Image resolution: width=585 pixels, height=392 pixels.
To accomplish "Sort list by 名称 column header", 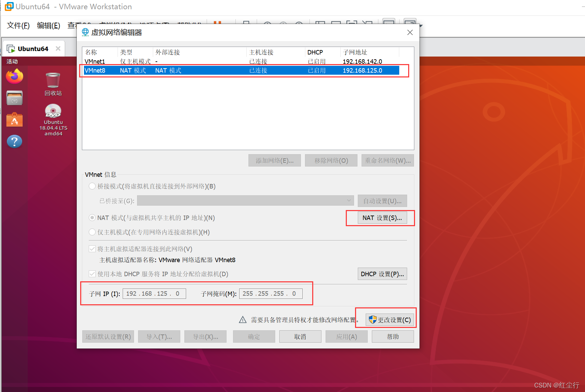I will point(100,52).
